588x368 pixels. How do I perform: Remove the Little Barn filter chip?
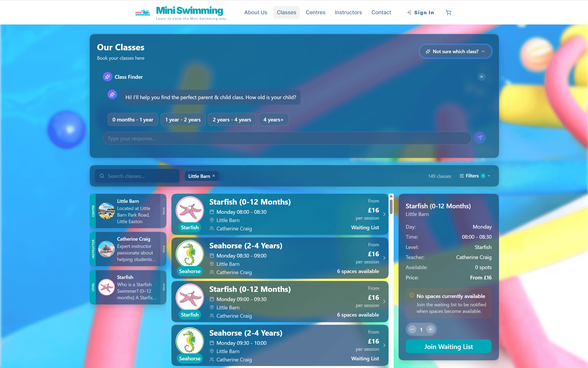click(214, 176)
